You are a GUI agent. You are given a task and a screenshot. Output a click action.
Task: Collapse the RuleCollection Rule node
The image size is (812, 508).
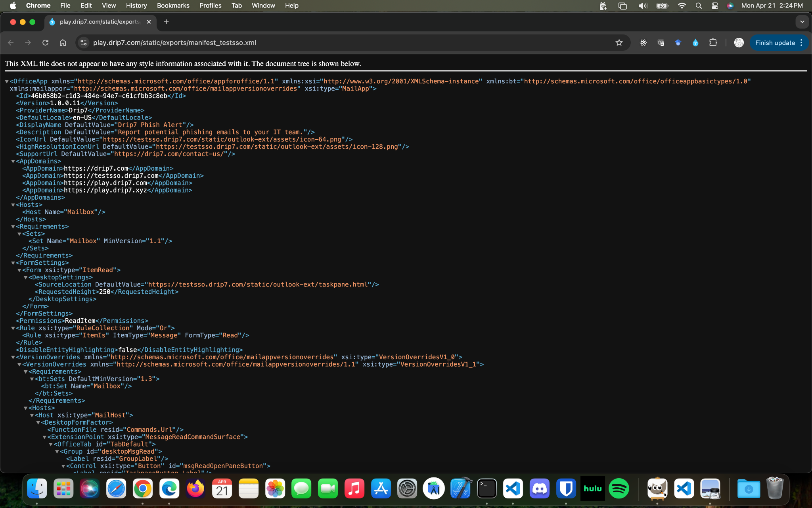13,328
